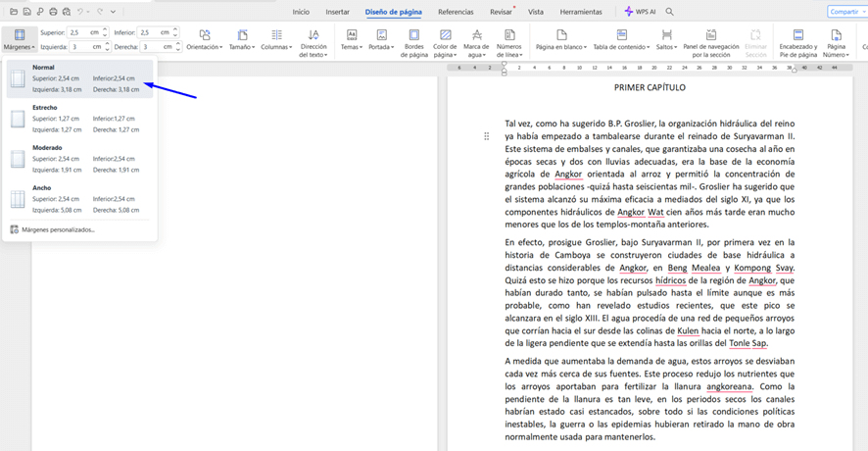Switch to the Insertar tab

337,12
